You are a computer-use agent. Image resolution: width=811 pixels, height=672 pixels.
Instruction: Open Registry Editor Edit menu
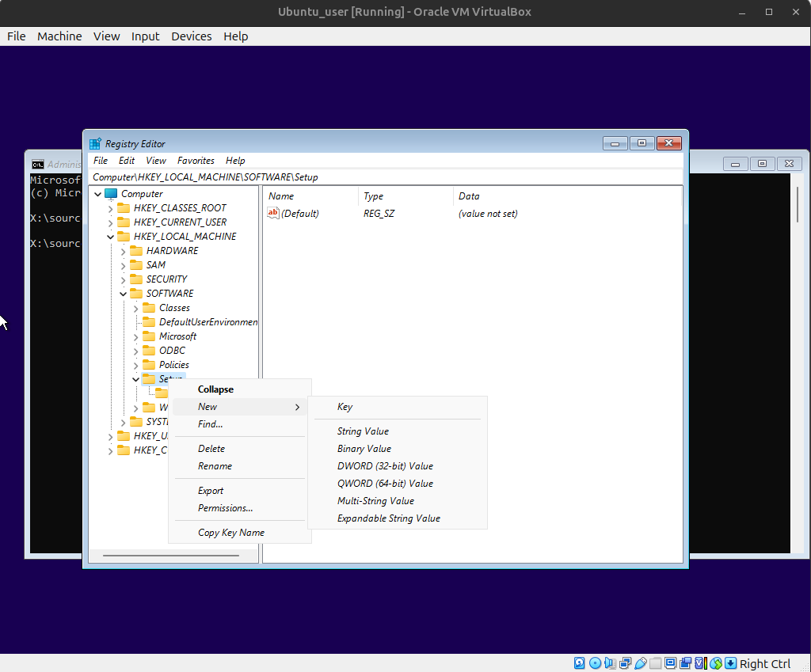click(126, 161)
